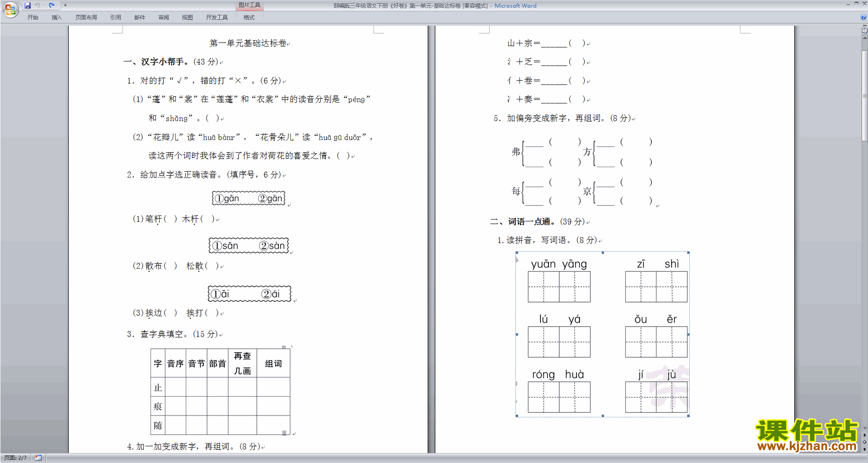The width and height of the screenshot is (868, 463).
Task: Click the page count 页面: 2/7 indicator
Action: [x=15, y=458]
